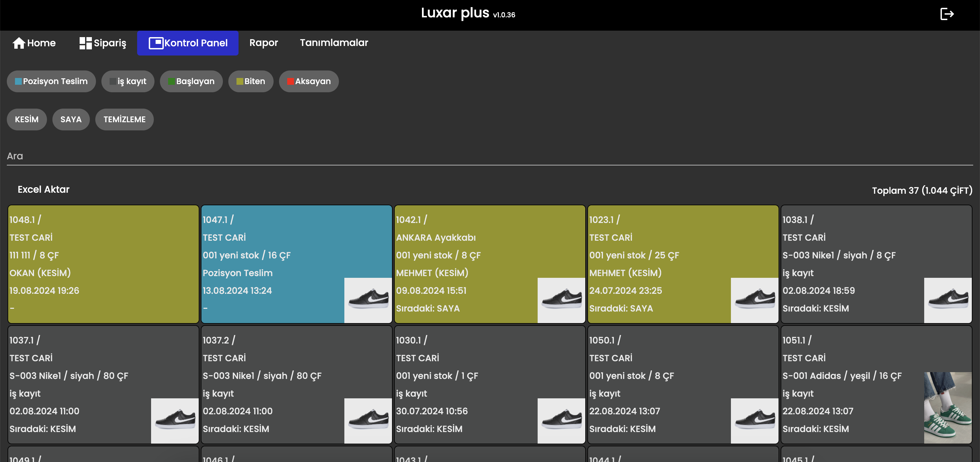Filter by Başlayan status
The image size is (980, 462).
pos(191,81)
